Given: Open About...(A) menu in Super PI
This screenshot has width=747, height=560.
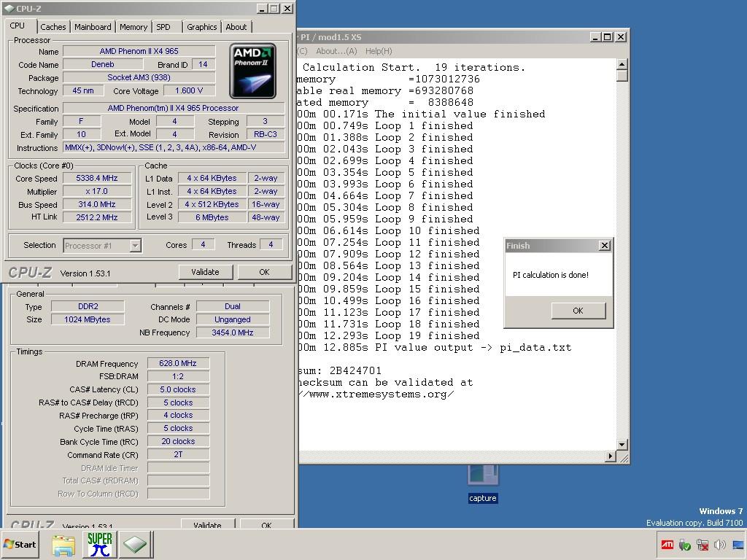Looking at the screenshot, I should point(336,51).
